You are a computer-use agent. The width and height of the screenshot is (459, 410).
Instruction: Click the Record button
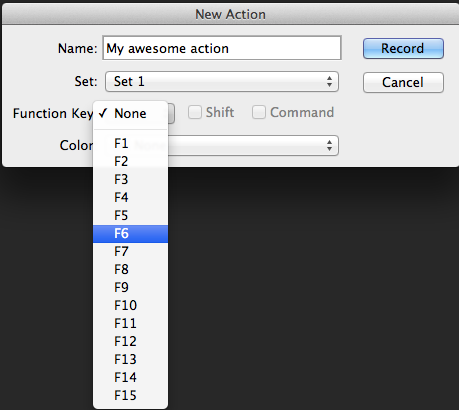click(x=403, y=49)
